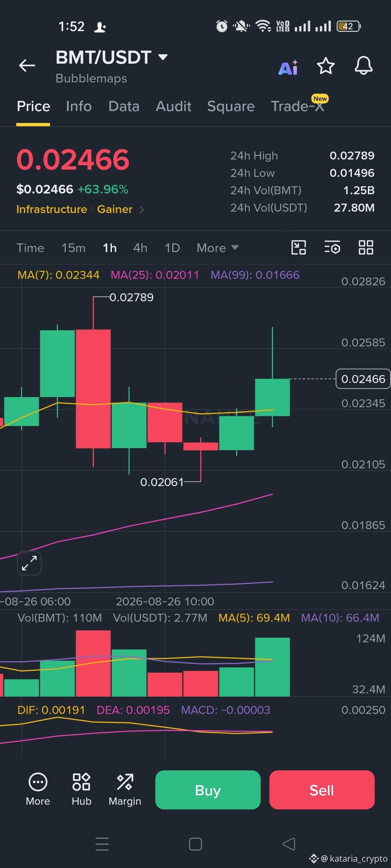
Task: Switch to Info tab
Action: (79, 106)
